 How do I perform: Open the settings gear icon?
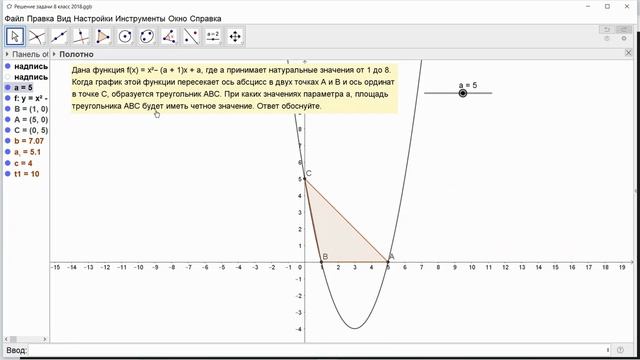624,38
